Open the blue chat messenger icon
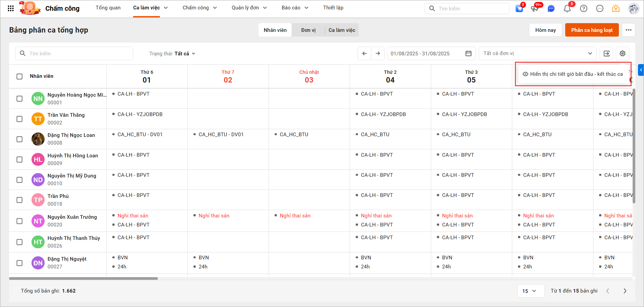 coord(551,9)
